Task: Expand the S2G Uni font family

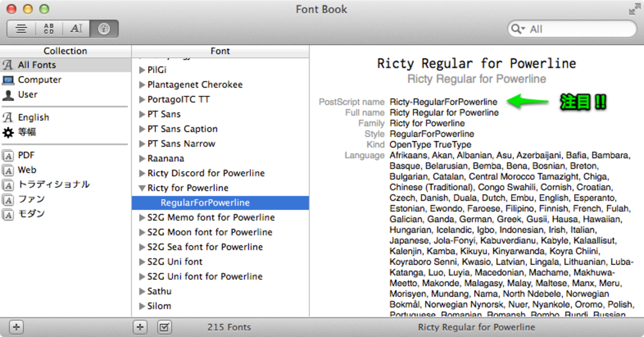Action: pyautogui.click(x=142, y=262)
